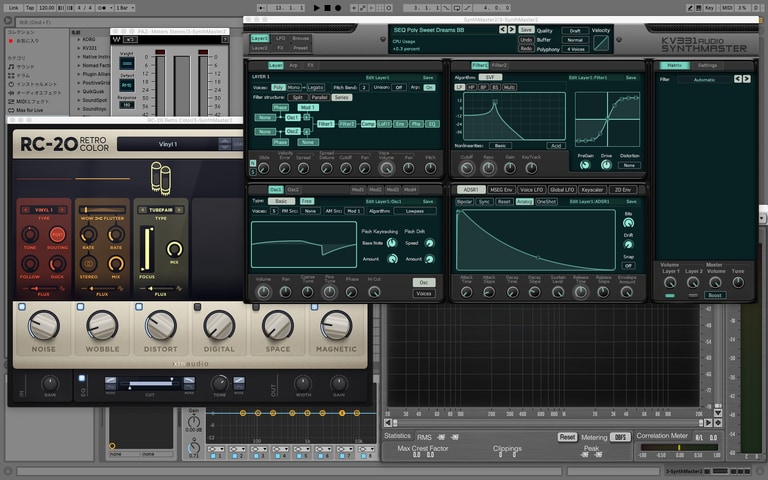This screenshot has width=768, height=480.
Task: Open PAZ Meters help question mark button
Action: [225, 39]
